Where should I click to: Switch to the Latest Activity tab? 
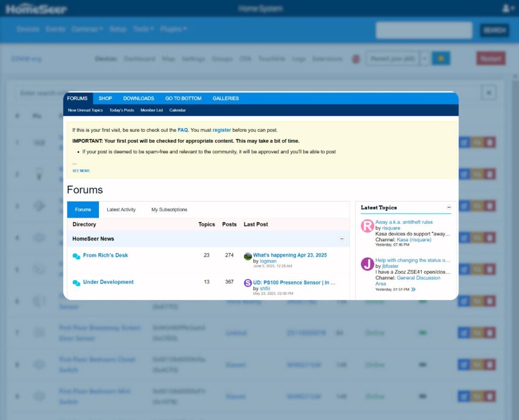[121, 210]
